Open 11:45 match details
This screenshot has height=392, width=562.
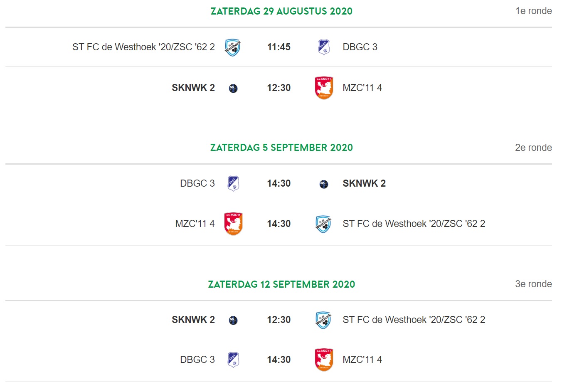[x=279, y=47]
